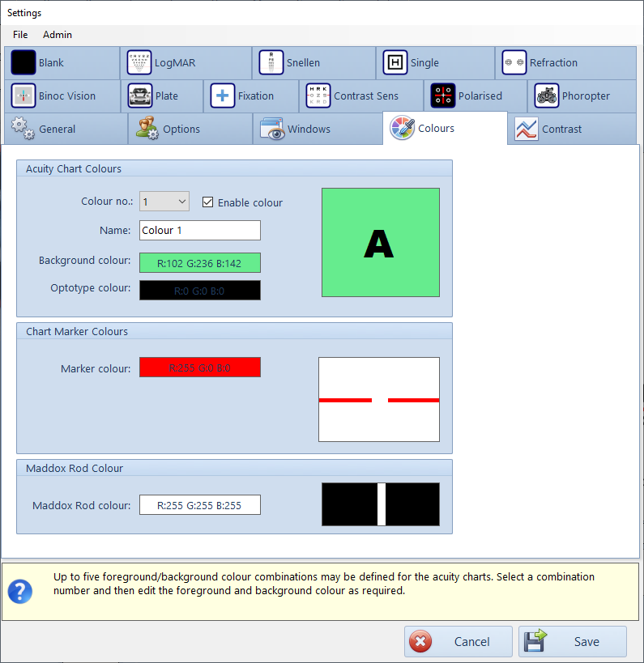
Task: Change the red Marker colour swatch
Action: point(200,368)
